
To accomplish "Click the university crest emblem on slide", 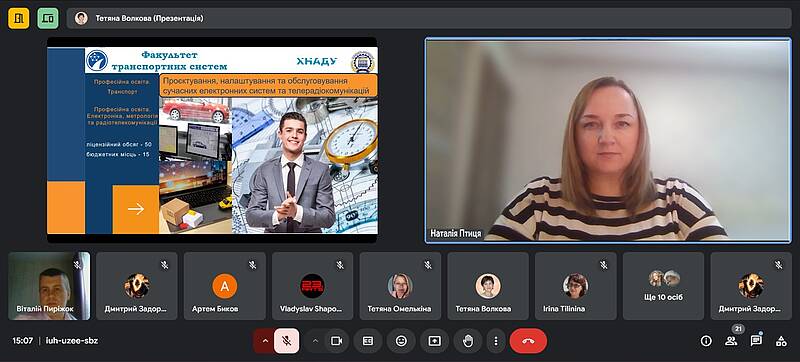I will 363,62.
